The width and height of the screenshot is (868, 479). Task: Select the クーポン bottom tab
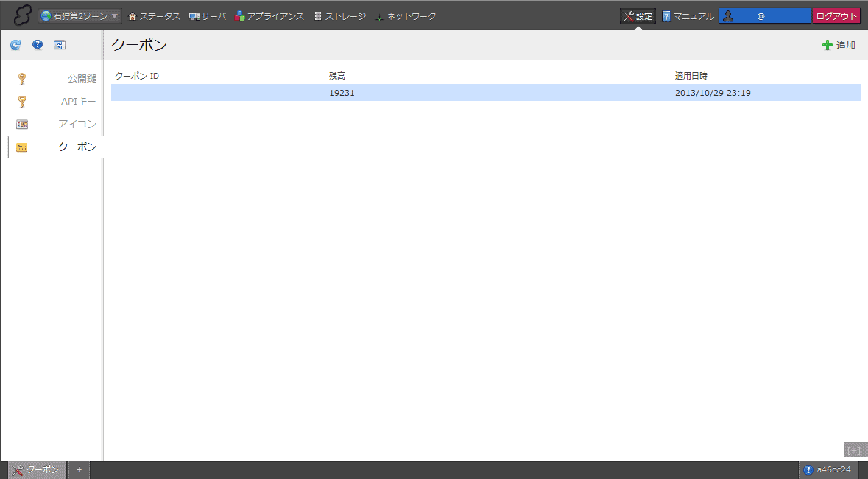pos(37,469)
